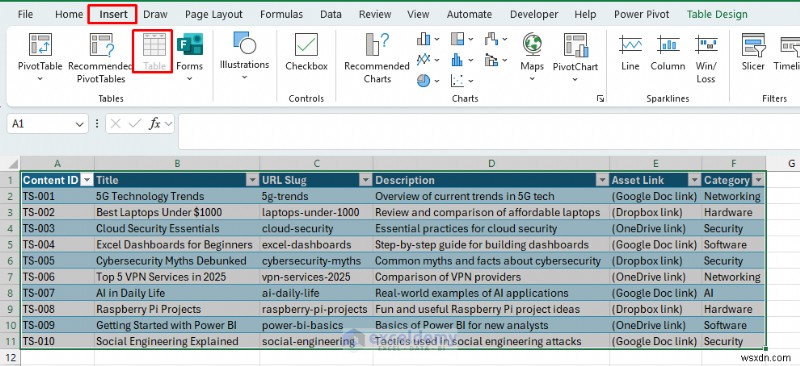The width and height of the screenshot is (800, 366).
Task: Expand the Maps dropdown arrow
Action: [x=532, y=79]
